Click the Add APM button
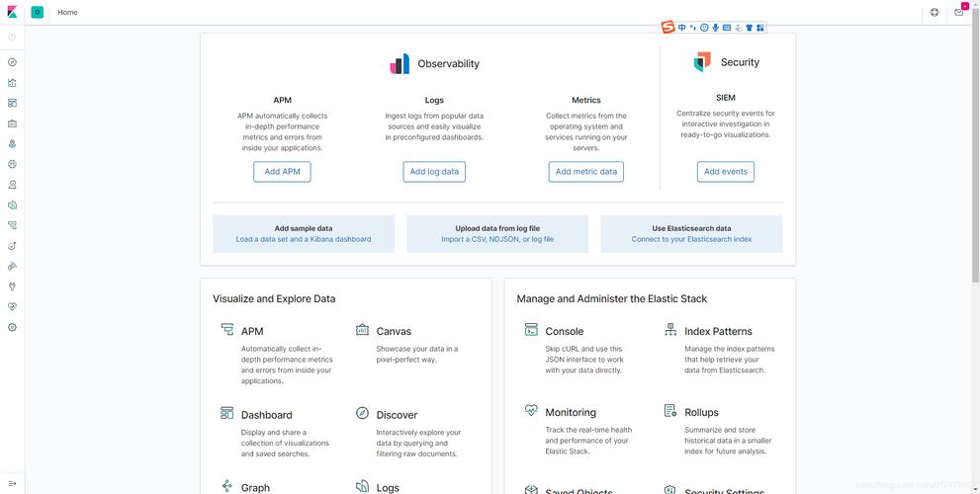The height and width of the screenshot is (494, 980). [x=282, y=172]
